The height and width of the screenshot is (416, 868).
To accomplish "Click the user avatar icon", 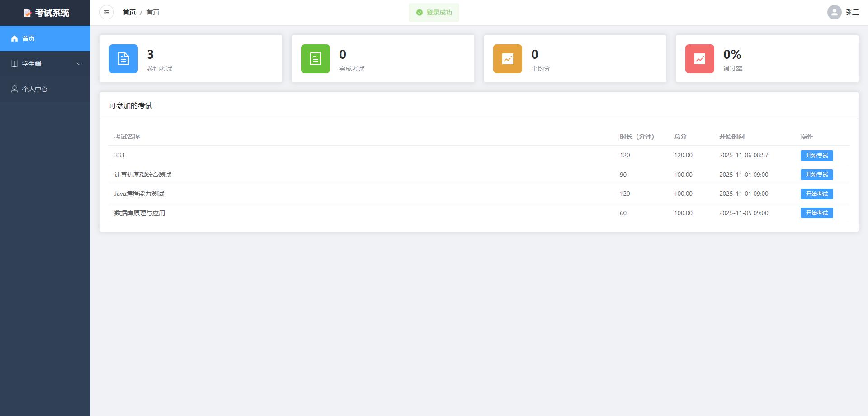I will (x=834, y=12).
